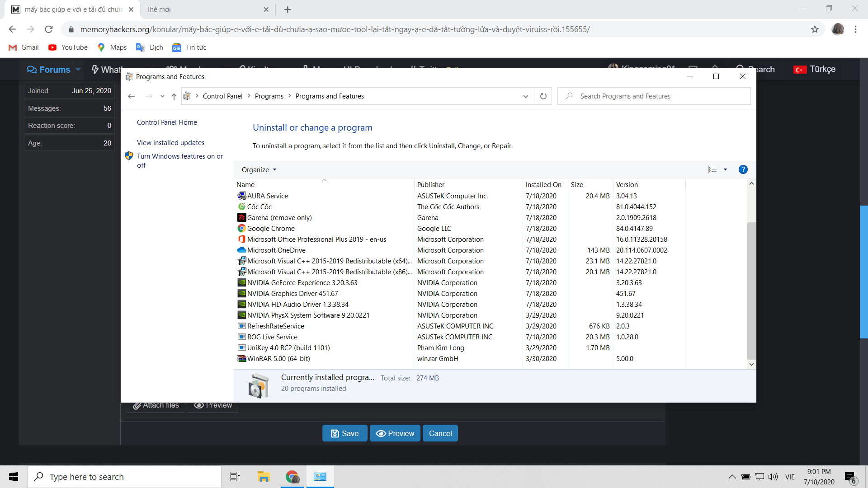
Task: Click NVIDIA GeForce Experience icon
Action: coord(242,282)
